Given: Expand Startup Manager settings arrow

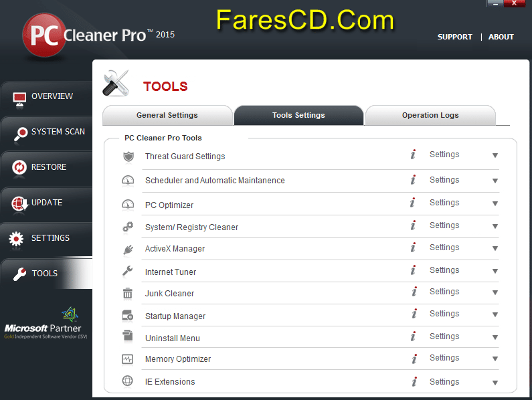Looking at the screenshot, I should [495, 314].
